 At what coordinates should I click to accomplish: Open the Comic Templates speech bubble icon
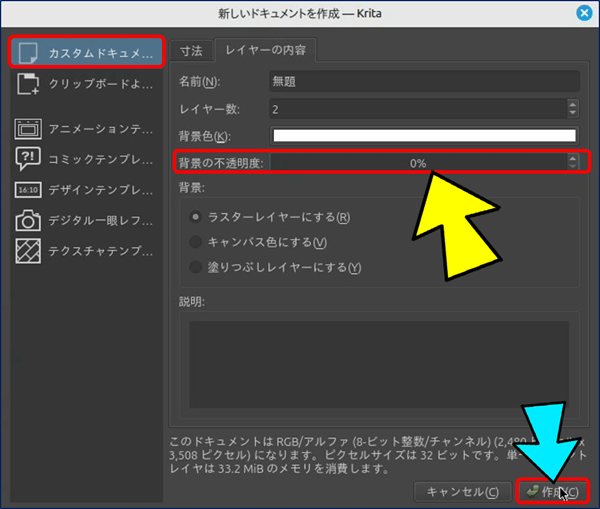pyautogui.click(x=28, y=159)
